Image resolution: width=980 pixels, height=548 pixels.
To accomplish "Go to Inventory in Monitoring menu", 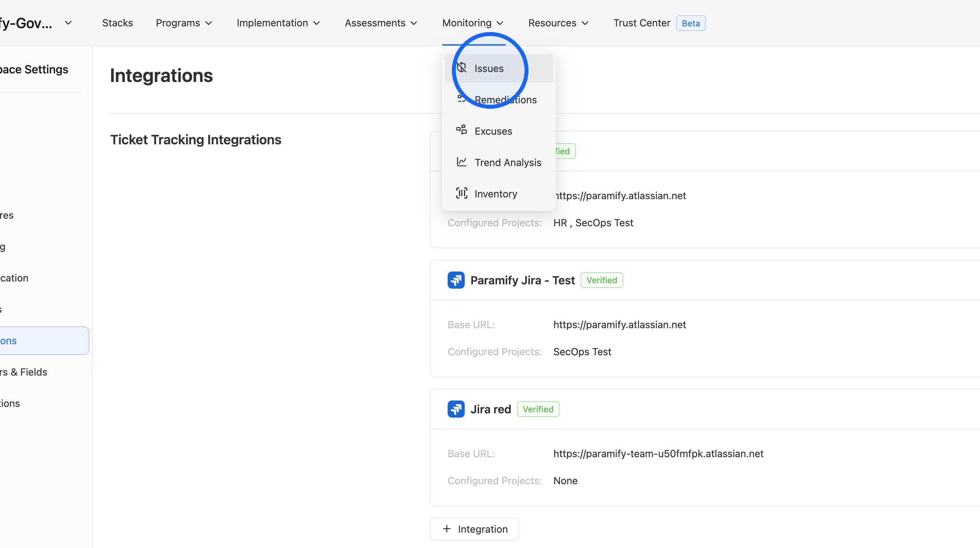I will coord(499,194).
